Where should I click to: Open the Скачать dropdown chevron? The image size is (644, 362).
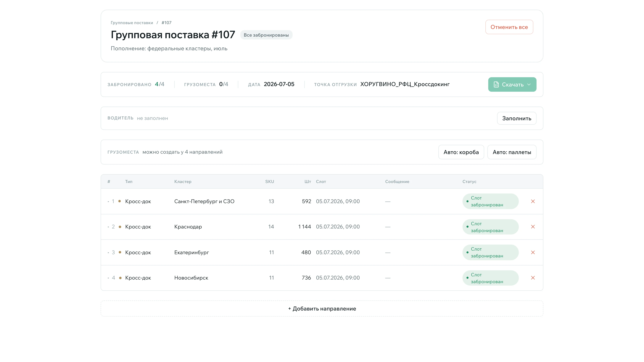[x=529, y=85]
